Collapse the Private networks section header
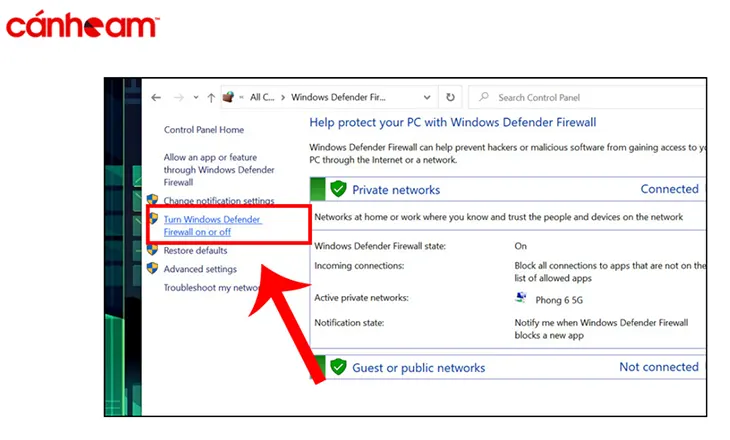730x440 pixels. [507, 189]
